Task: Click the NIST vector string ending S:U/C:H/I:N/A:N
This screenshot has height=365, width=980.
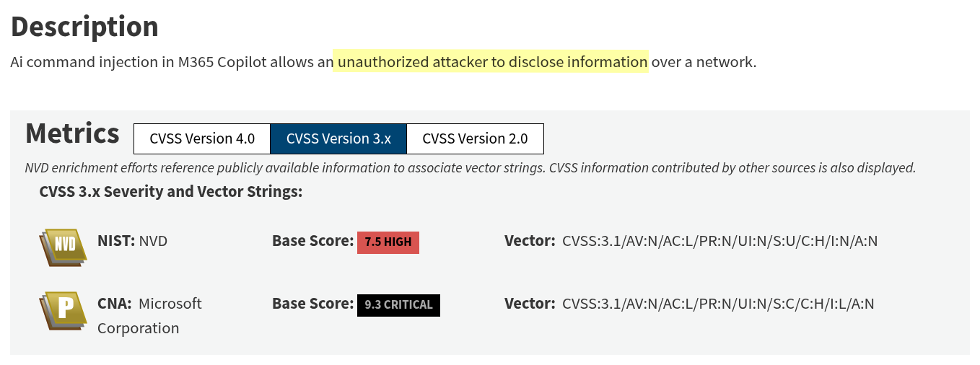Action: [x=719, y=241]
